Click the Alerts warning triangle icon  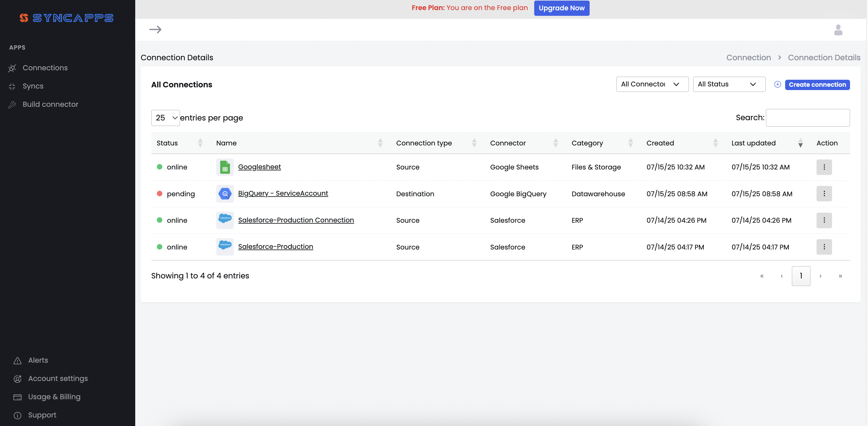[18, 361]
